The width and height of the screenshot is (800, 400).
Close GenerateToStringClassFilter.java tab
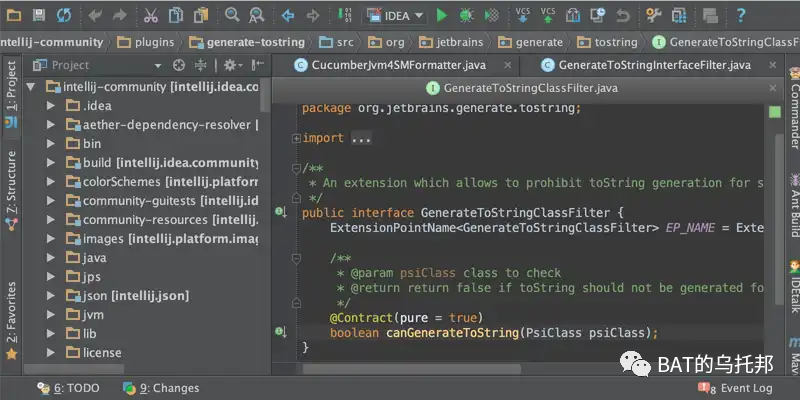[773, 88]
